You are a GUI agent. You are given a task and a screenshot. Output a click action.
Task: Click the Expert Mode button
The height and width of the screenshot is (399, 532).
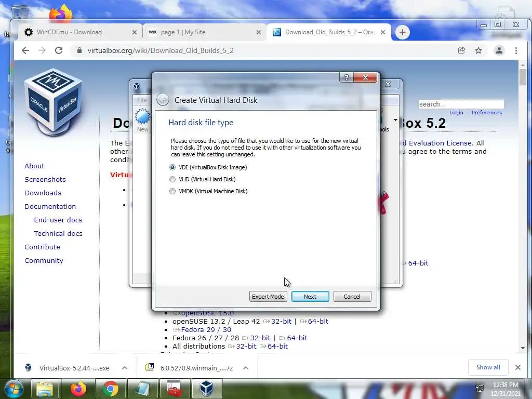point(268,297)
